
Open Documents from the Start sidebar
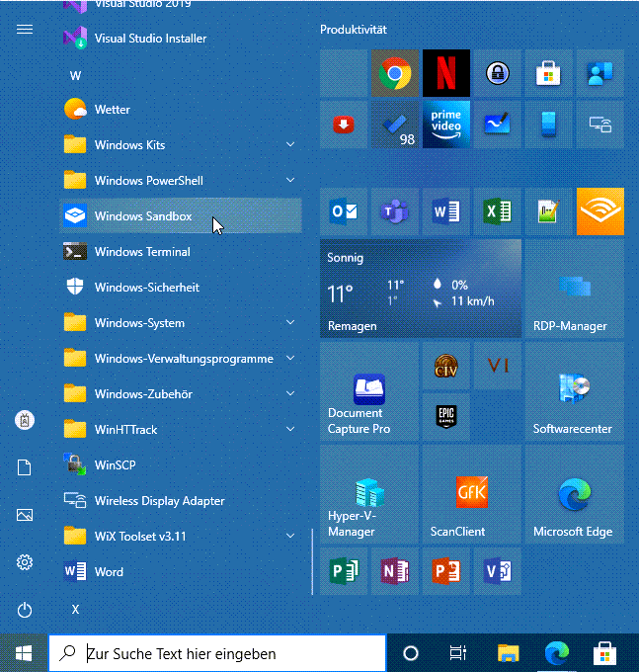point(25,467)
